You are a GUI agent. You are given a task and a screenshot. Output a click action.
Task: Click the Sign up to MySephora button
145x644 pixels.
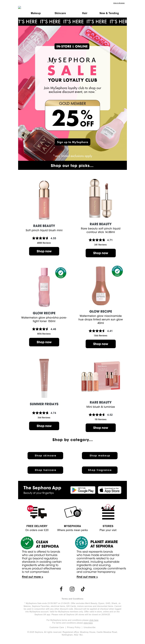pos(73,142)
